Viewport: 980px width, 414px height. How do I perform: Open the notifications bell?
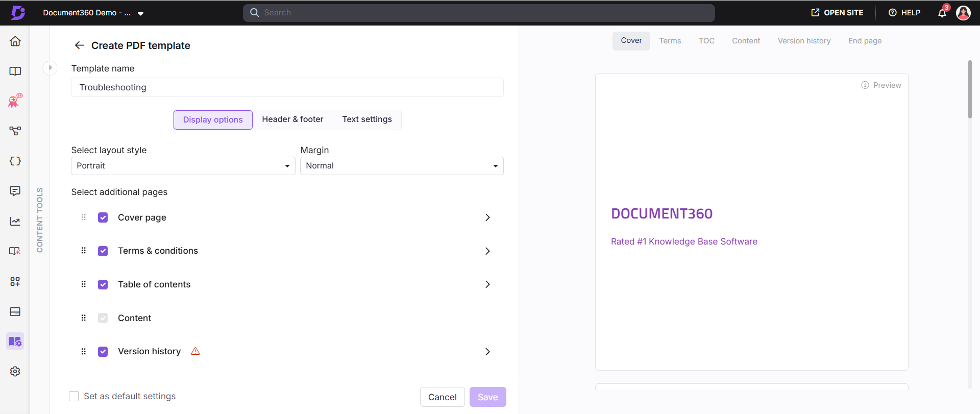click(942, 13)
